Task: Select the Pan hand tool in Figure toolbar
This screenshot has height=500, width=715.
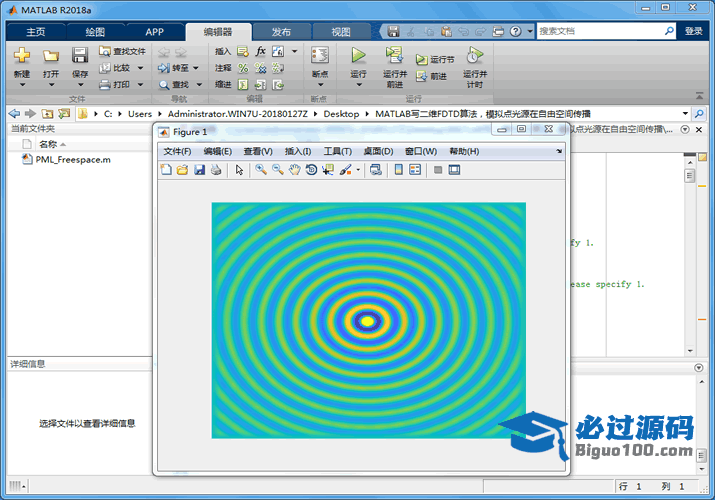Action: tap(294, 170)
